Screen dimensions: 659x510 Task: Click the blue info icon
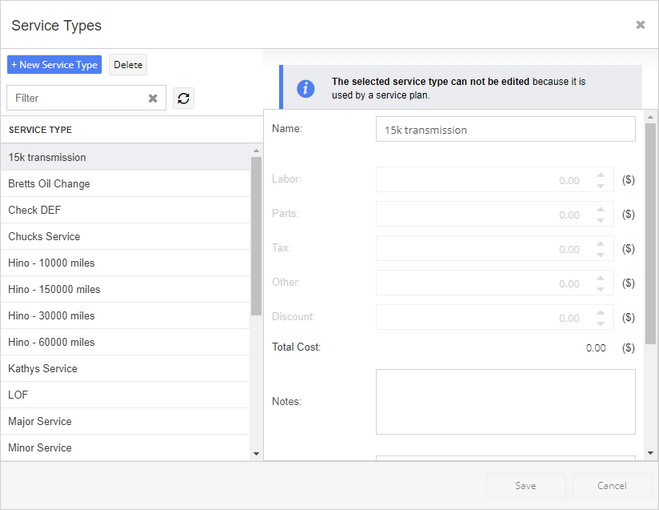pos(306,89)
